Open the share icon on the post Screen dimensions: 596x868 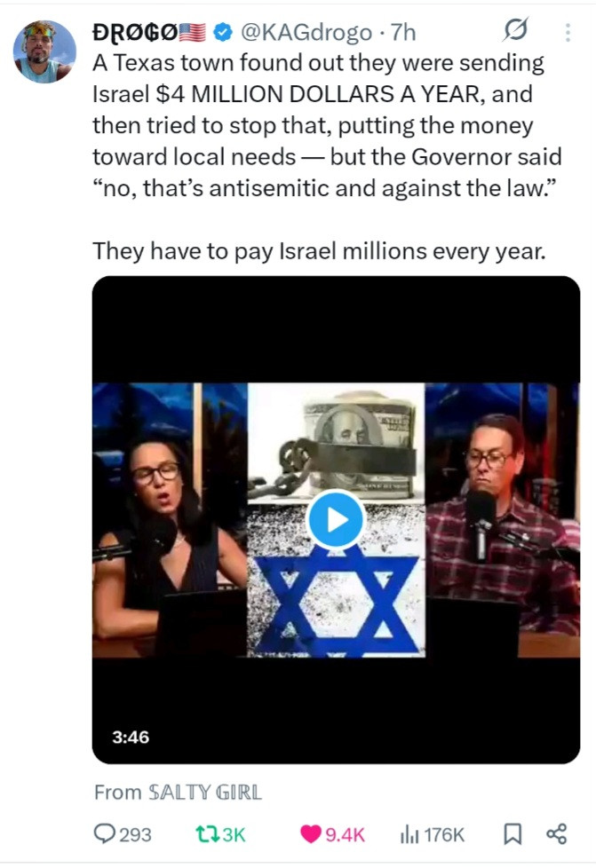tap(557, 833)
